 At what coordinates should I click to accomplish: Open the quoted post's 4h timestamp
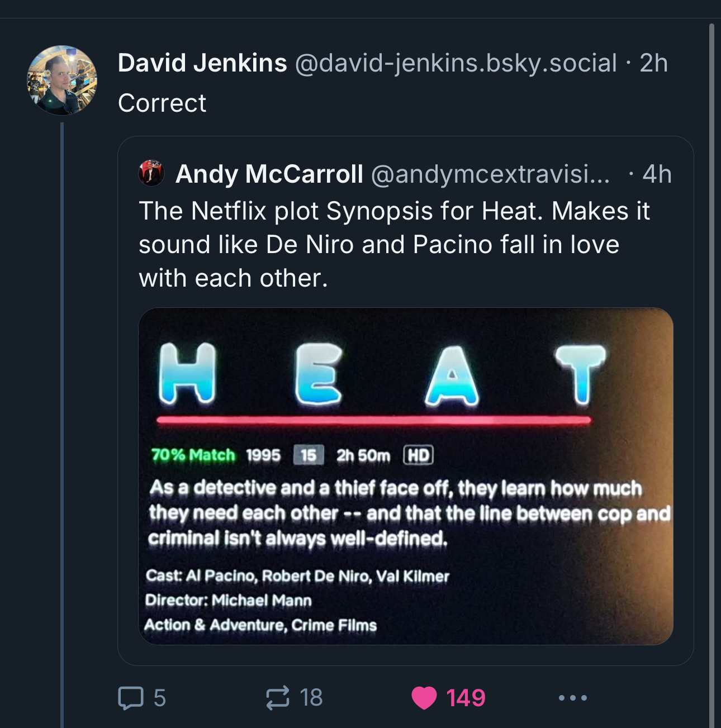[x=657, y=174]
